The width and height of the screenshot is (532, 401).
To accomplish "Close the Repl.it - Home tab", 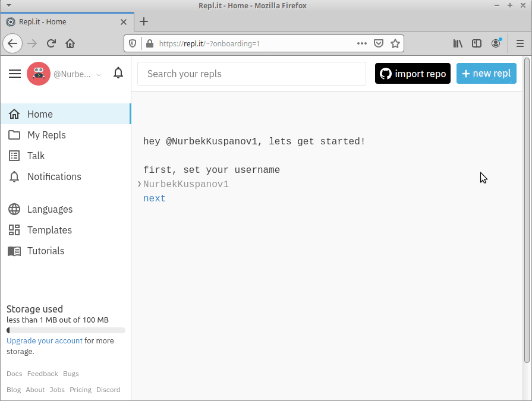I will [124, 22].
